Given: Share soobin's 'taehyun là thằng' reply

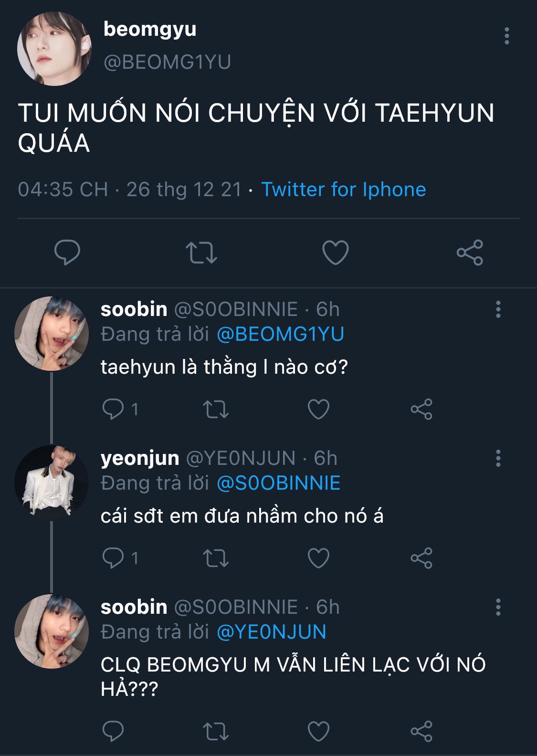Looking at the screenshot, I should point(421,409).
